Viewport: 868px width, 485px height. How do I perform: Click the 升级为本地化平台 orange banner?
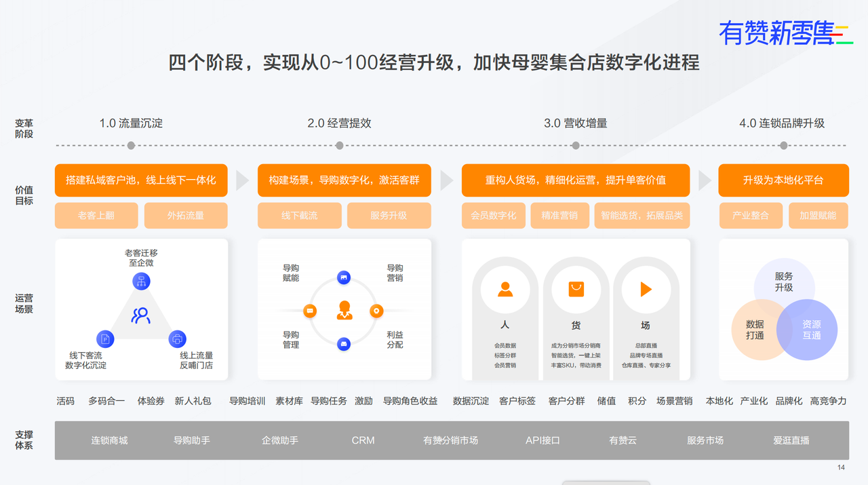coord(783,180)
